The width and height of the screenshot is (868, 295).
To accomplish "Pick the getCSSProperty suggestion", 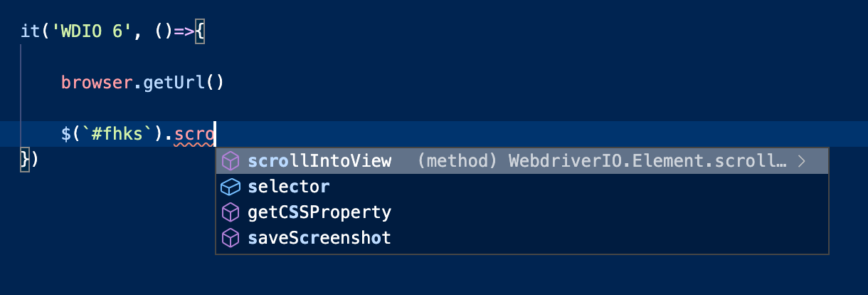I will point(522,212).
